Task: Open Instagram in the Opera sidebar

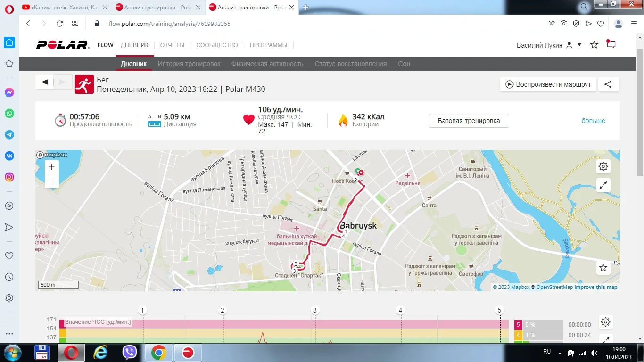Action: point(9,177)
